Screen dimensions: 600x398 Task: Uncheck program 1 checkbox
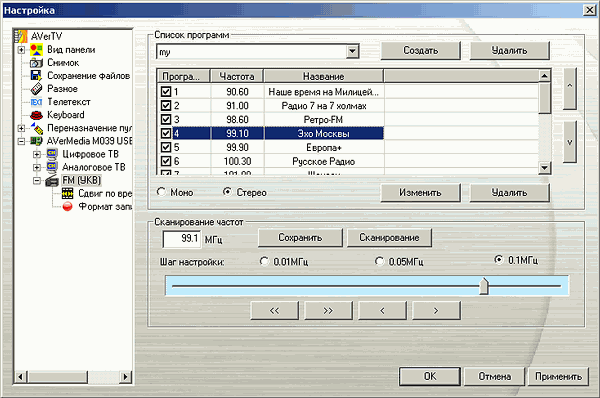pyautogui.click(x=166, y=92)
